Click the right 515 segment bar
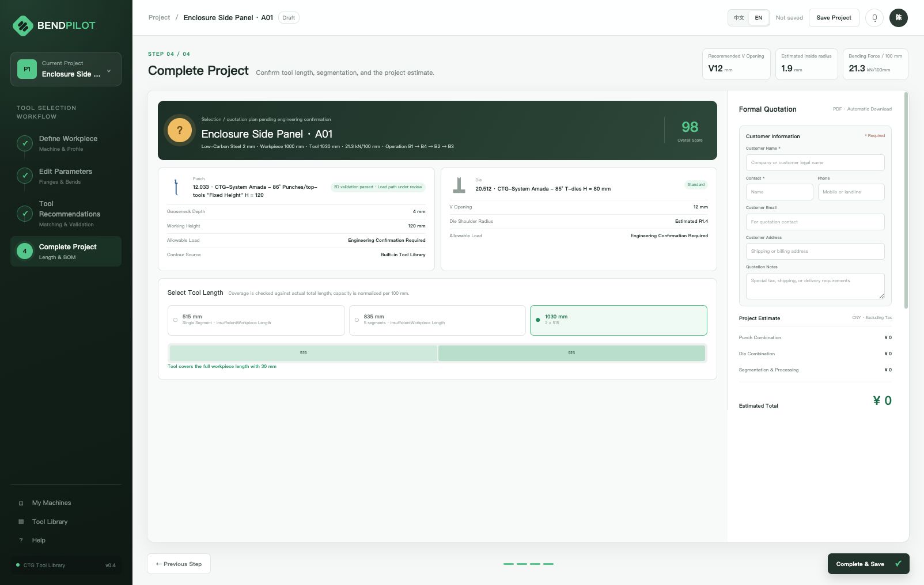Viewport: 924px width, 585px height. click(571, 353)
